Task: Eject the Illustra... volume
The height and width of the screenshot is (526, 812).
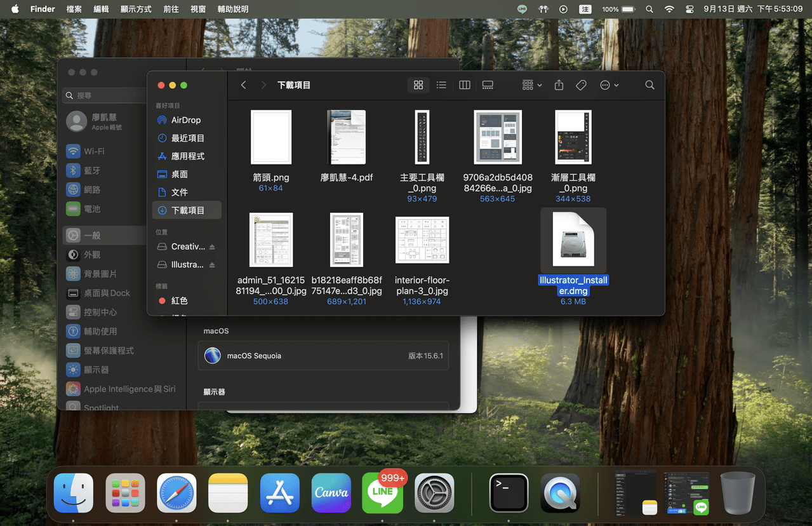Action: [x=212, y=265]
